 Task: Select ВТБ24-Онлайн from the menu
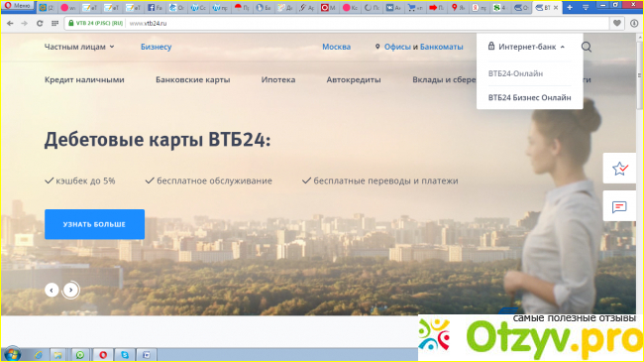(515, 73)
